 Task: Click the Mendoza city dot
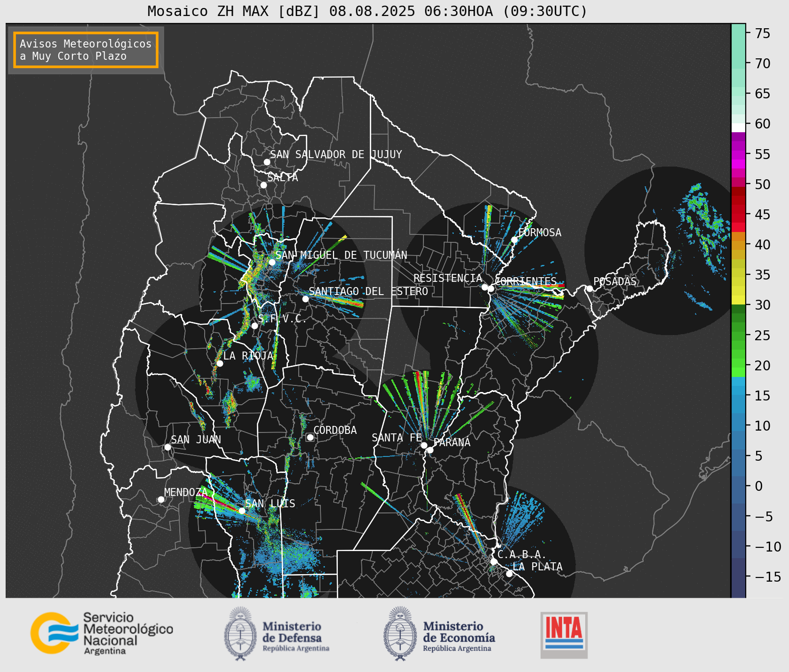point(161,499)
